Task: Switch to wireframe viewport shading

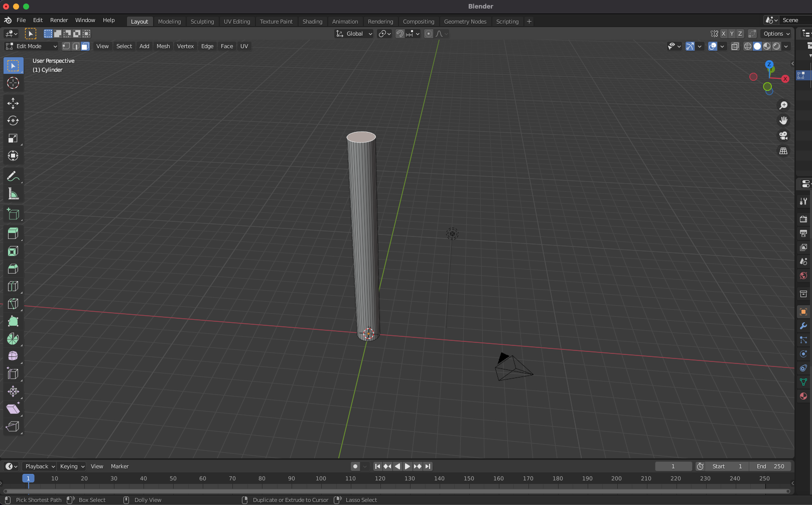Action: point(748,46)
